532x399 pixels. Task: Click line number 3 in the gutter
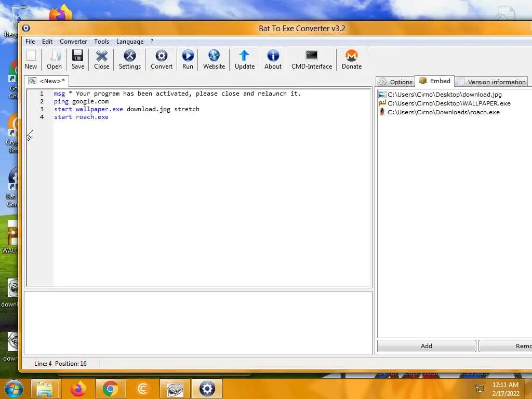tap(42, 109)
